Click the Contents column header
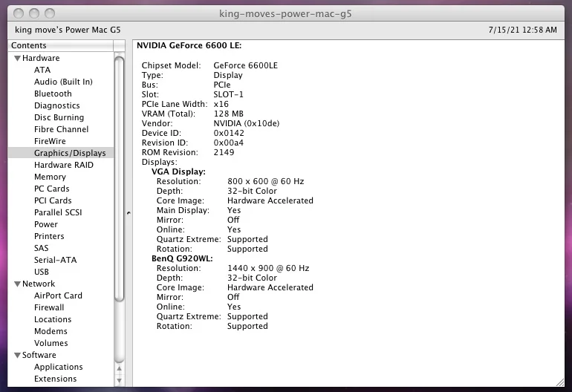This screenshot has width=572, height=392. coord(61,45)
